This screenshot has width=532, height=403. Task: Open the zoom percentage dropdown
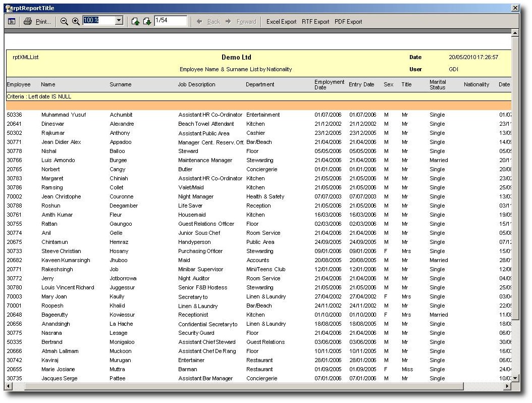(x=119, y=21)
